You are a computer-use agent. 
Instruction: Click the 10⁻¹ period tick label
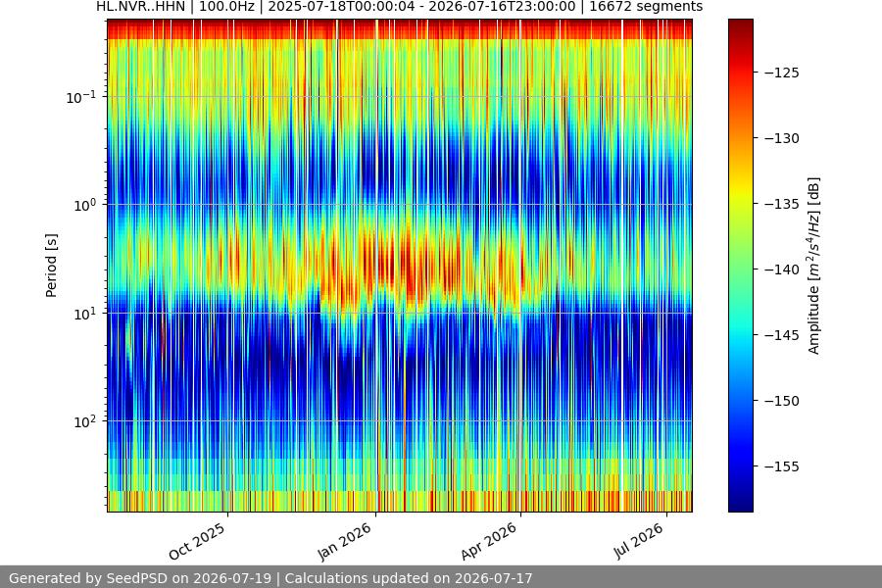click(81, 97)
